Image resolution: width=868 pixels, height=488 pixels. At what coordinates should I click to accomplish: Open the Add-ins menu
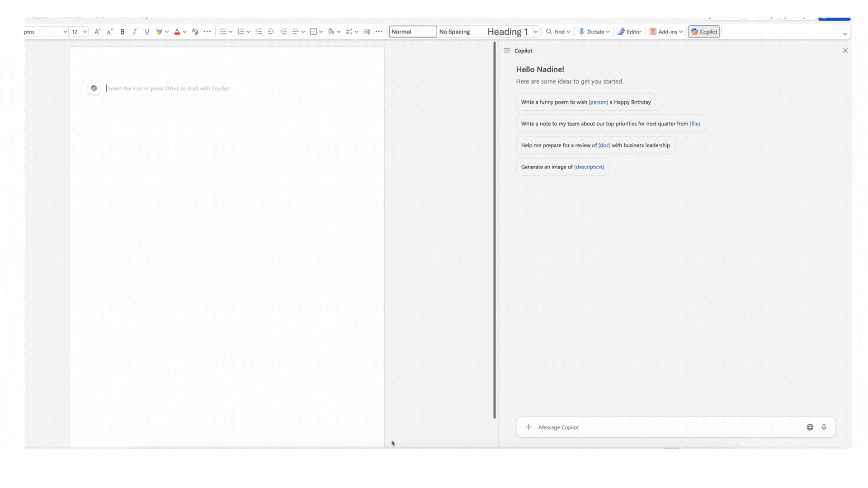(666, 32)
